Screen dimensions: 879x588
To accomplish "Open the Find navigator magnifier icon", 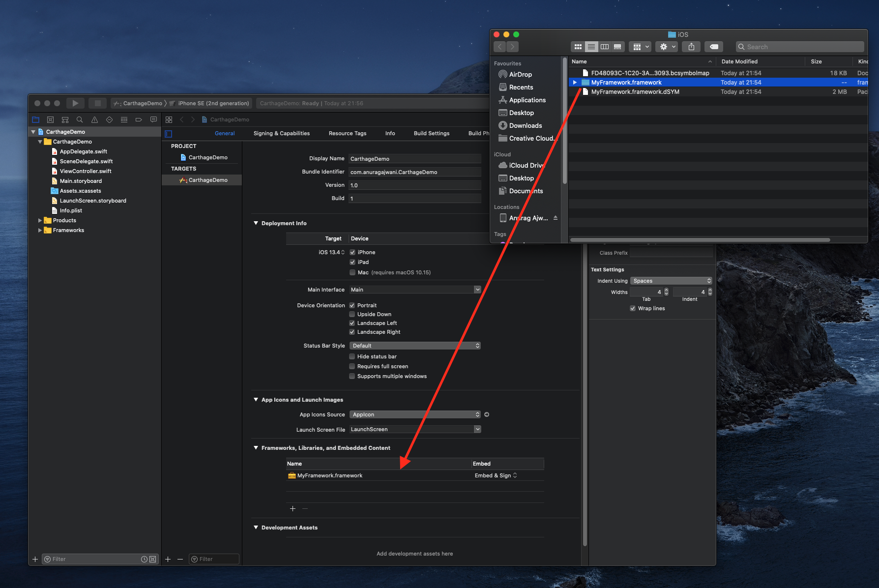I will tap(80, 119).
